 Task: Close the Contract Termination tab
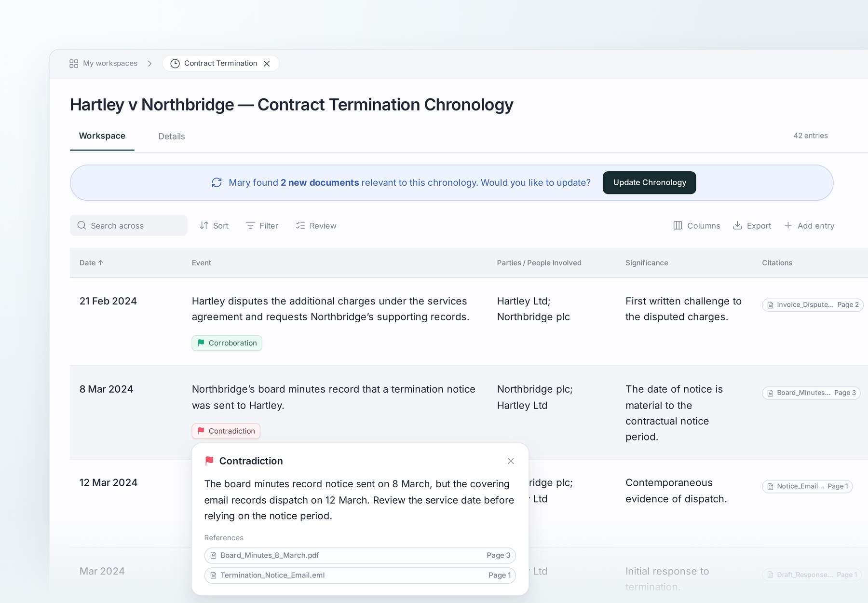[x=267, y=64]
